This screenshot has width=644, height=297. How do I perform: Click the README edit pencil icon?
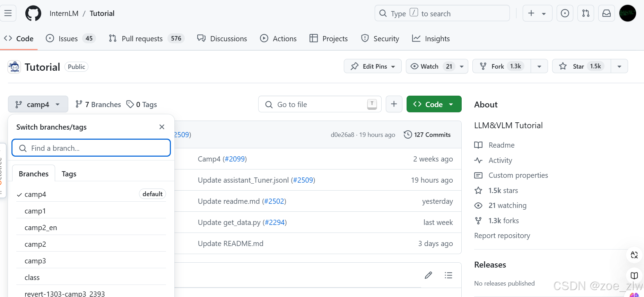coord(428,275)
